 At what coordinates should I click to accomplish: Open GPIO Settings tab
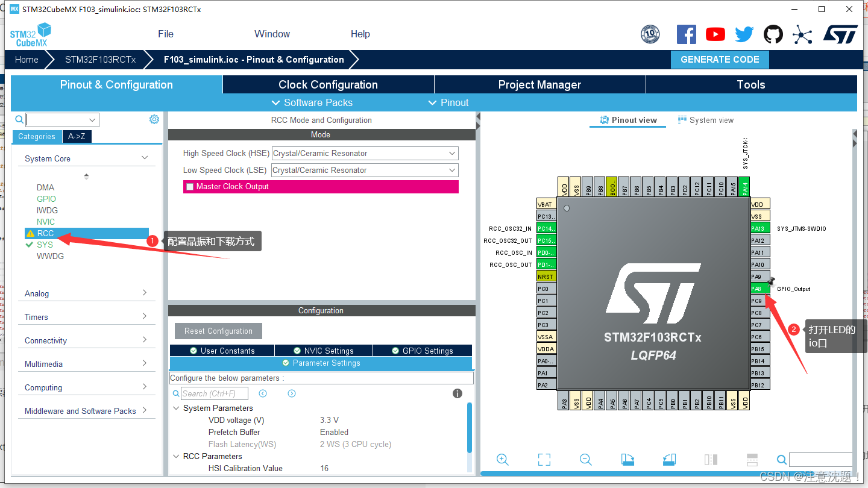[x=423, y=351]
